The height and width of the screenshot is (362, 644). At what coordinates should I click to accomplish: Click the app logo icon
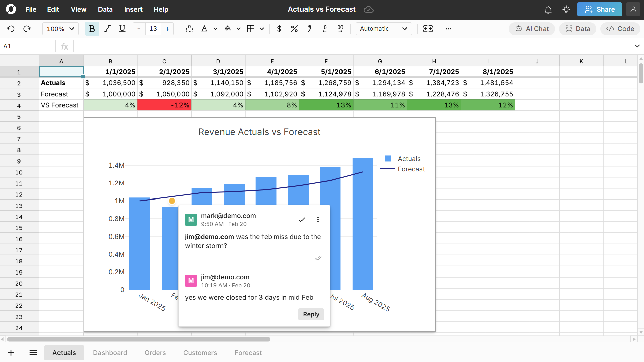pos(11,9)
